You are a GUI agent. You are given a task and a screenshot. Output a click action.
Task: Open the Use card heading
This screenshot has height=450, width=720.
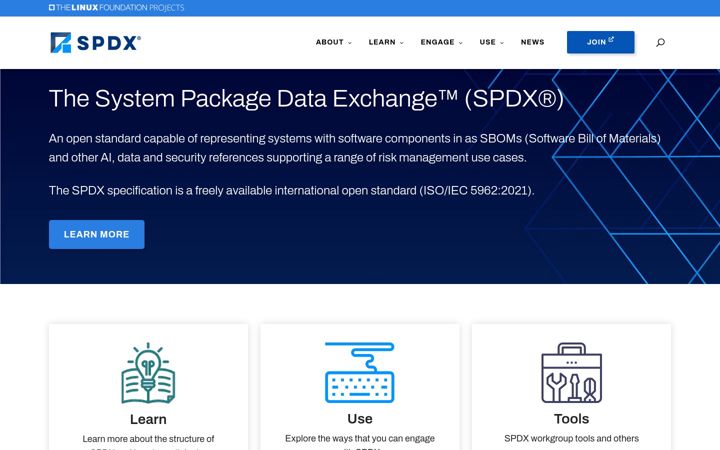click(x=360, y=419)
